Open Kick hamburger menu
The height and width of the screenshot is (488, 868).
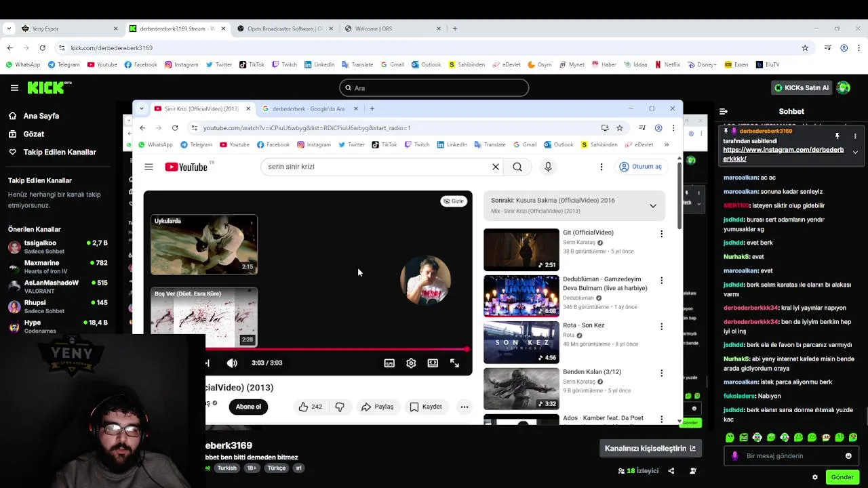click(x=14, y=87)
